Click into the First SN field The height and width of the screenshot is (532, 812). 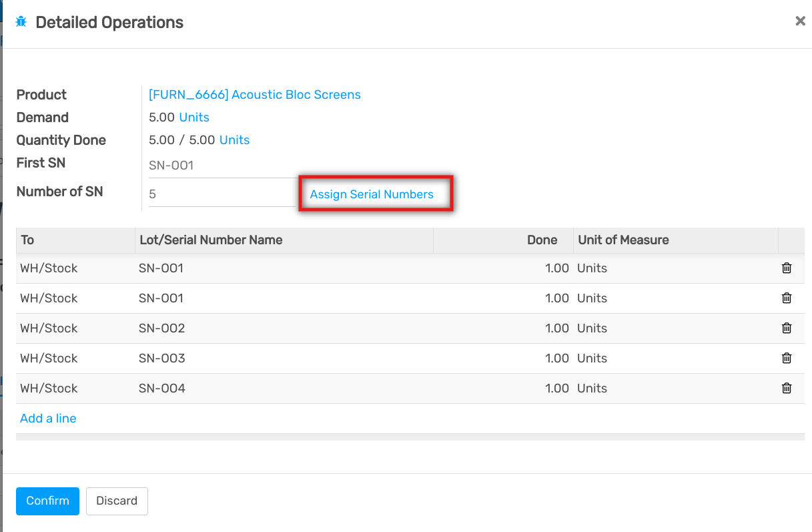tap(220, 166)
